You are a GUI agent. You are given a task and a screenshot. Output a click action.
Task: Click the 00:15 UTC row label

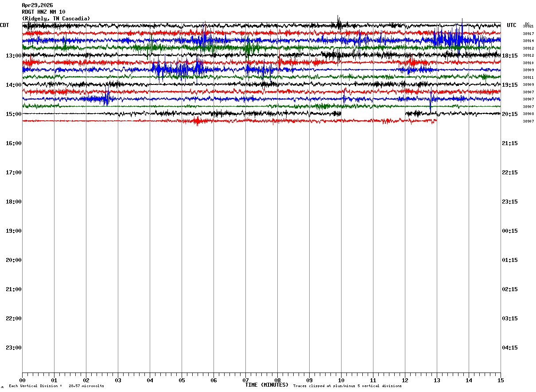tap(510, 231)
